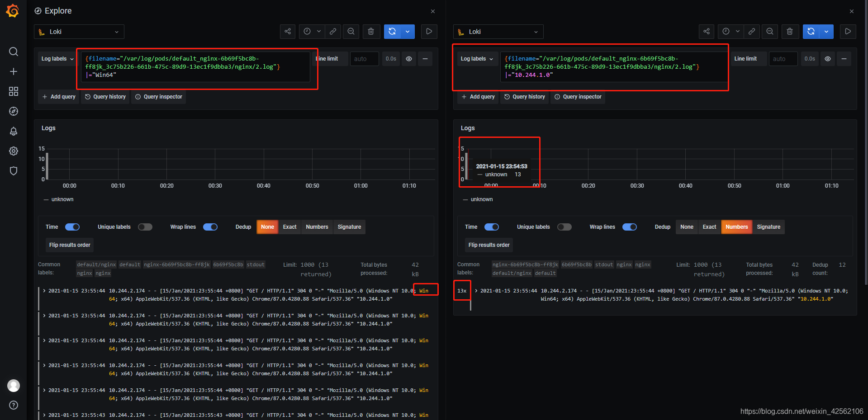This screenshot has height=420, width=868.
Task: Toggle Time switch in left pane
Action: coord(72,227)
